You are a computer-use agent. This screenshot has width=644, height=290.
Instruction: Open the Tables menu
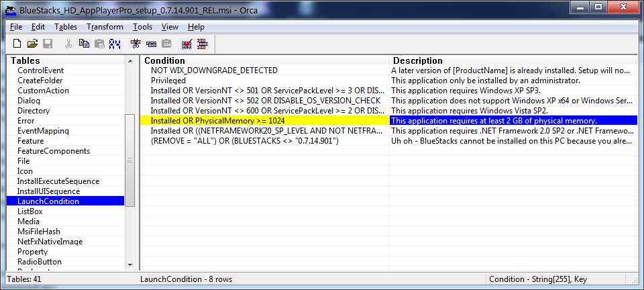pos(66,27)
